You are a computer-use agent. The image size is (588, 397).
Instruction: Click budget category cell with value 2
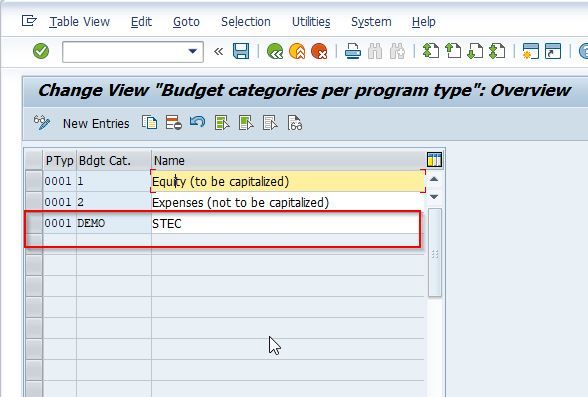click(x=114, y=202)
